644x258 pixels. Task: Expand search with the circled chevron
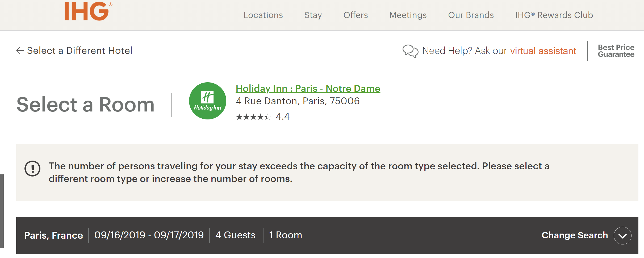click(622, 235)
